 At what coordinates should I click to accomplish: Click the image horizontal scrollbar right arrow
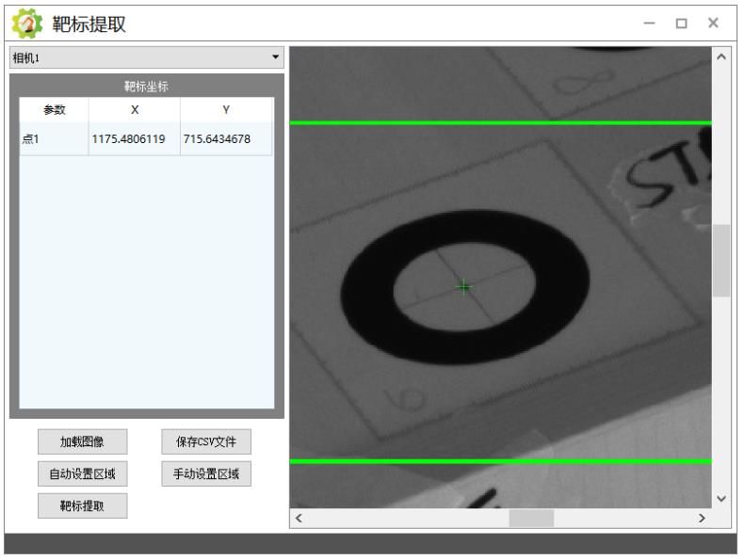pyautogui.click(x=703, y=519)
